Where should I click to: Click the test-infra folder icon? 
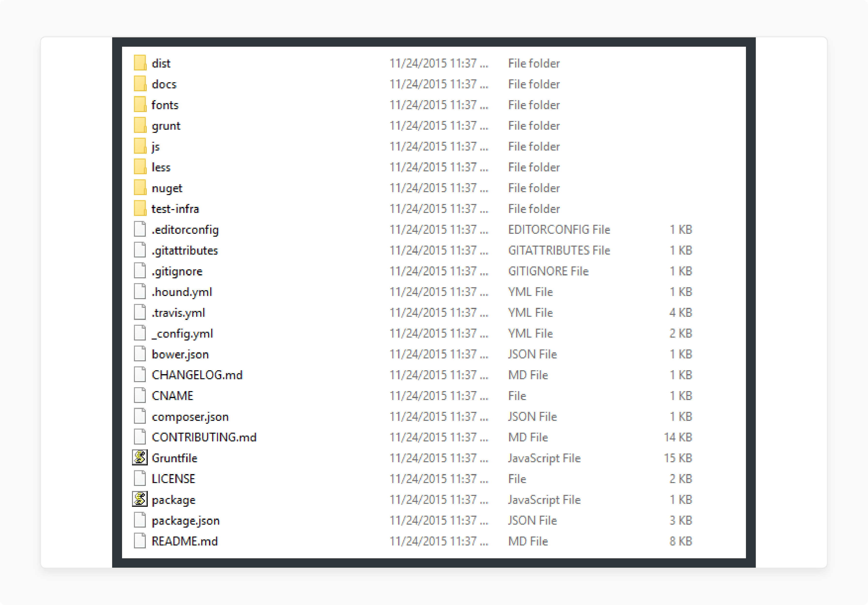pyautogui.click(x=140, y=208)
